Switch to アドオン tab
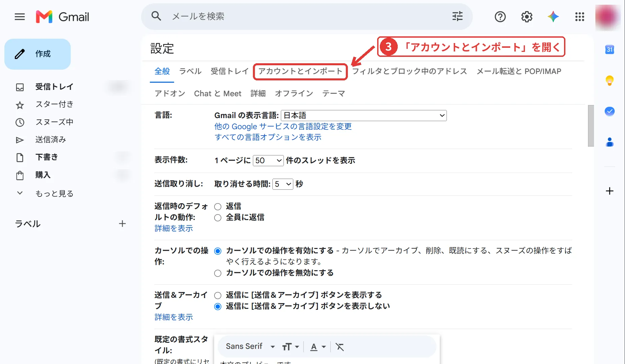The height and width of the screenshot is (364, 625). click(x=170, y=94)
